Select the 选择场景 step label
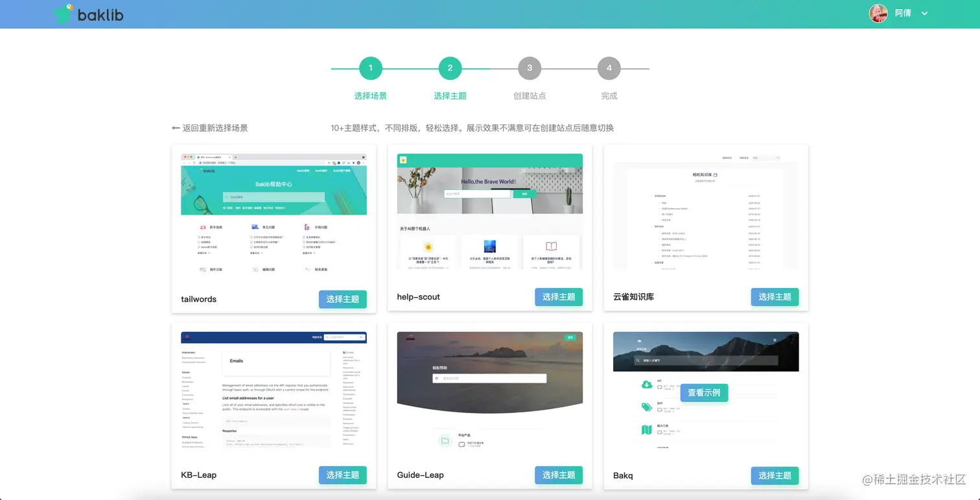The width and height of the screenshot is (980, 500). tap(371, 96)
